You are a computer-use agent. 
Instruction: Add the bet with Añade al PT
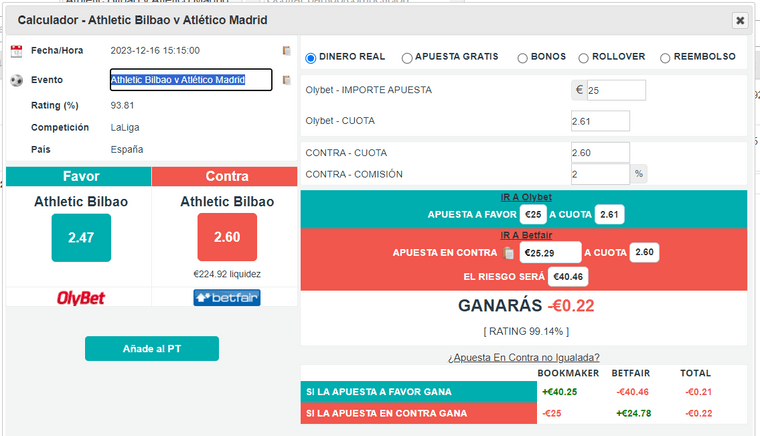tap(152, 349)
